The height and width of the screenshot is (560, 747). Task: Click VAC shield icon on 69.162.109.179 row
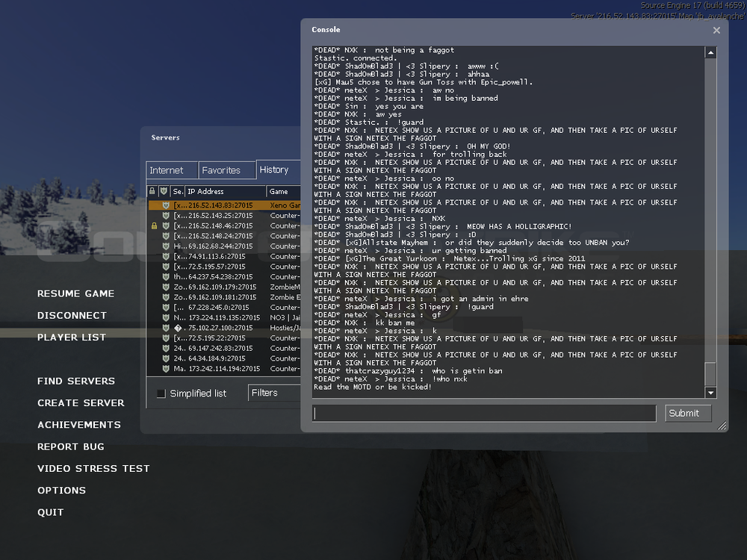(166, 287)
